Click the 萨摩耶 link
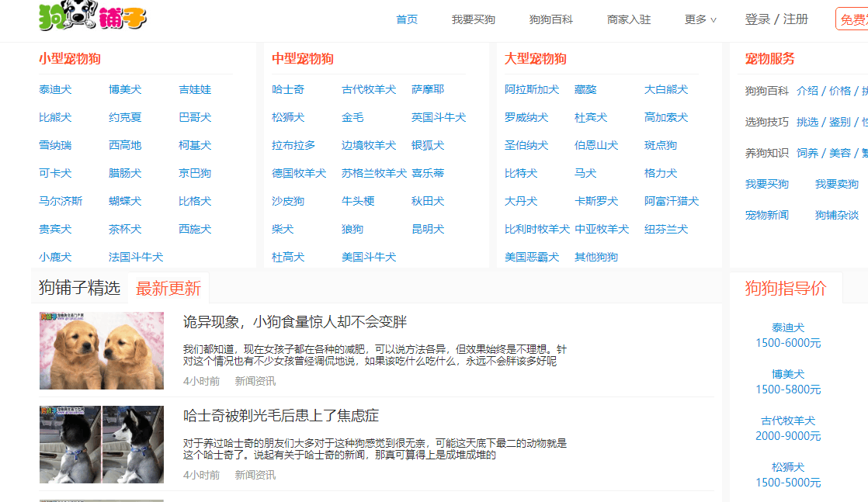Screen dimensions: 868x502 coord(428,90)
